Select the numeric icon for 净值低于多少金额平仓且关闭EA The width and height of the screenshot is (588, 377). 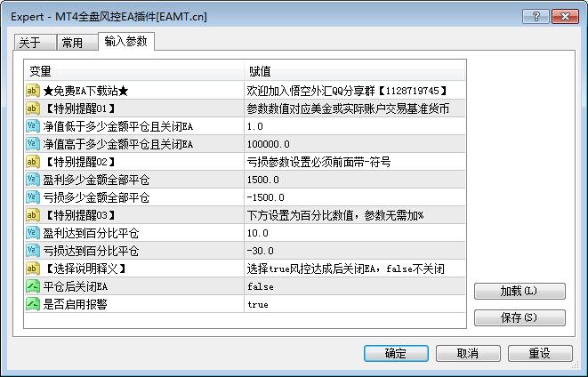(33, 126)
